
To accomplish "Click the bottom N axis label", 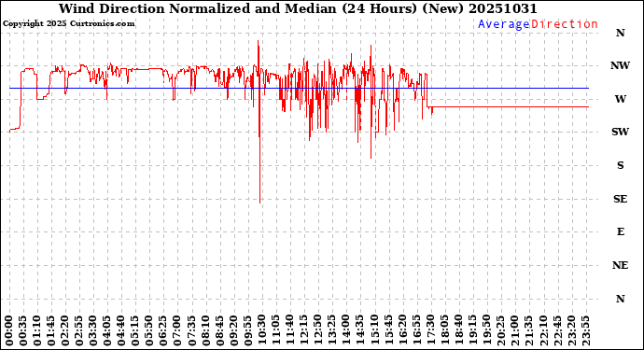I will (620, 299).
